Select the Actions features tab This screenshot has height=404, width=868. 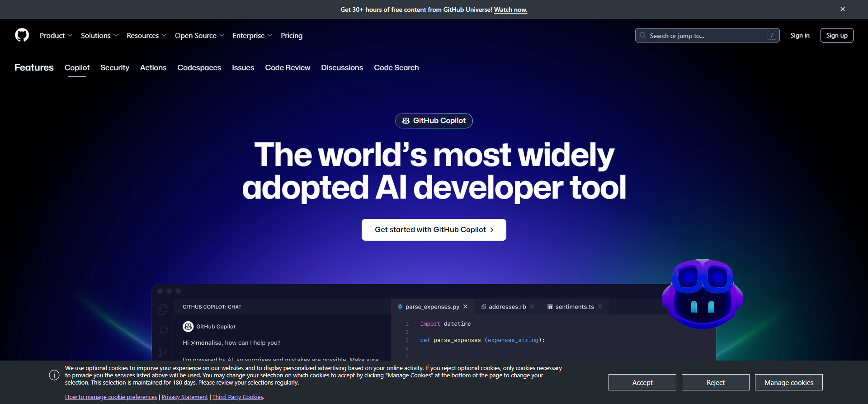(x=153, y=67)
